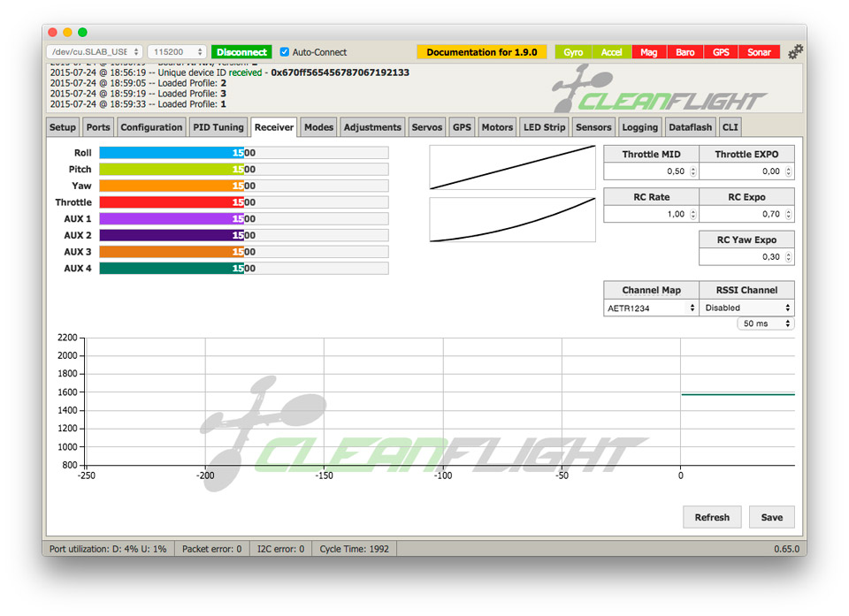Screen dimensions: 849x616
Task: Click the Port utilization status text
Action: (x=108, y=549)
